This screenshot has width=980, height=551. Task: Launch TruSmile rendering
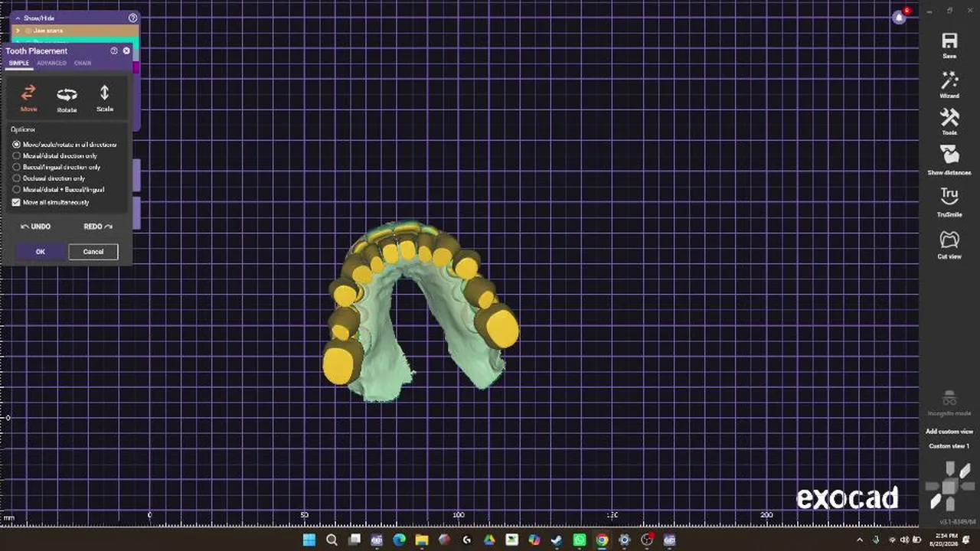(x=949, y=202)
